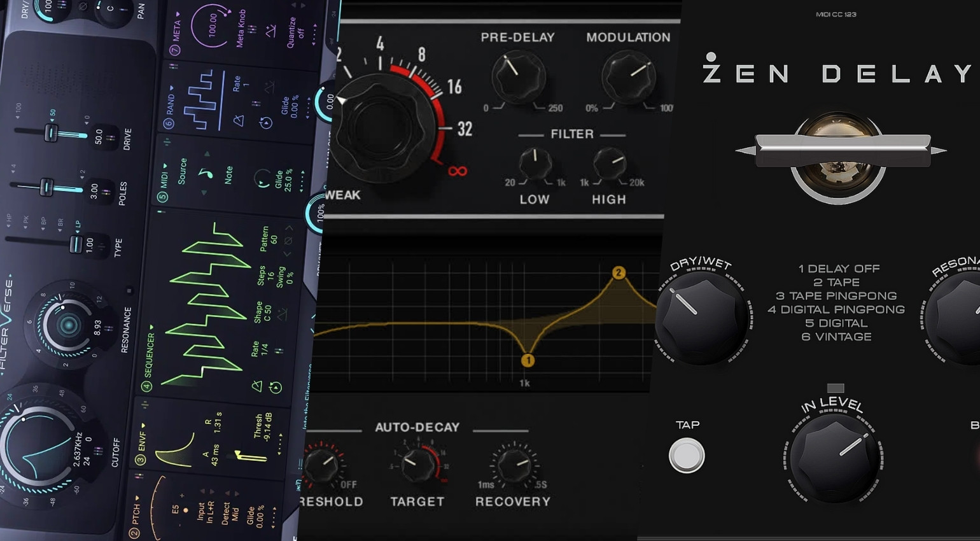Expand the SEQUENCER module dropdown arrow
This screenshot has height=541, width=980.
click(151, 328)
